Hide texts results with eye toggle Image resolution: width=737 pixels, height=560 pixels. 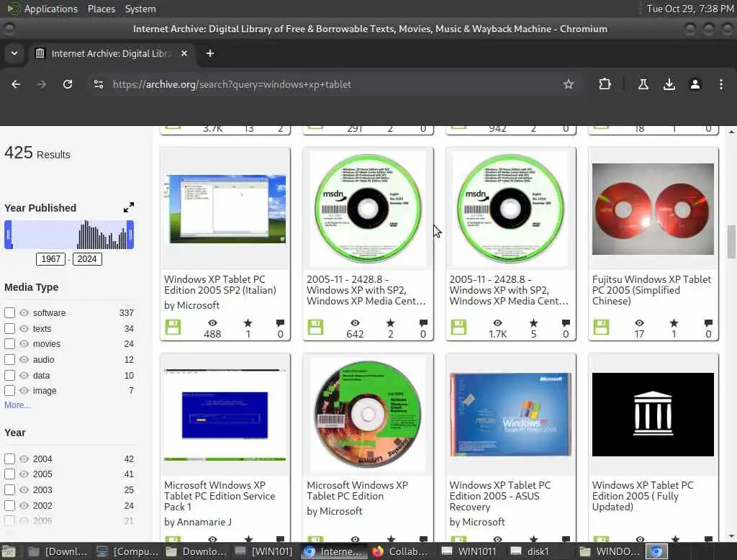[24, 328]
